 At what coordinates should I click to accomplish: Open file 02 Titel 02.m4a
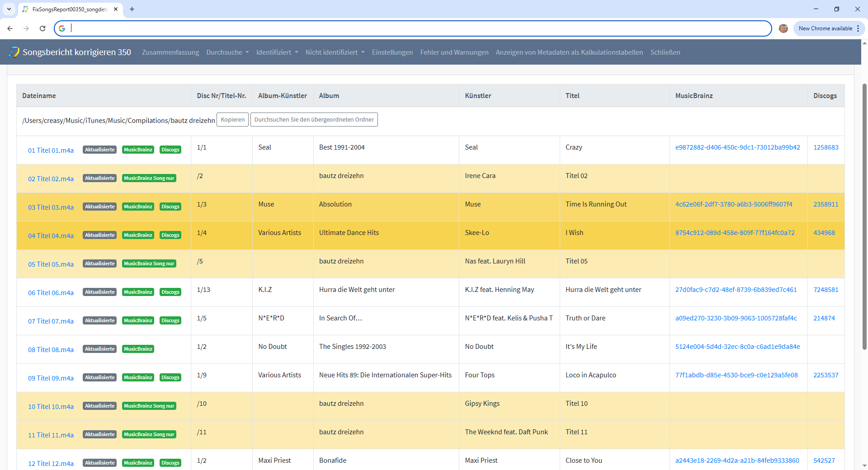point(51,179)
